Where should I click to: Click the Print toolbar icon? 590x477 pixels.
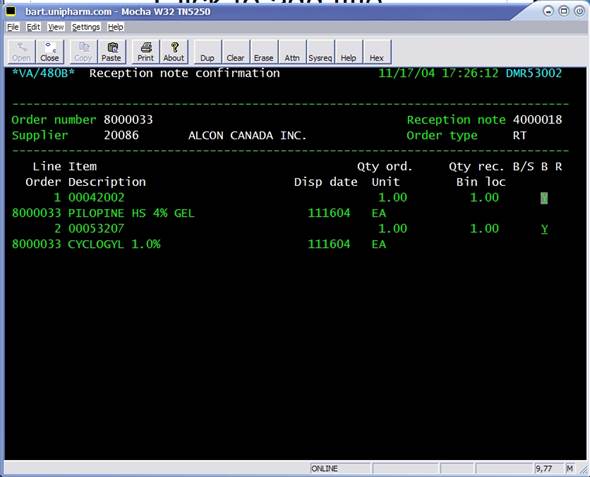[x=146, y=52]
